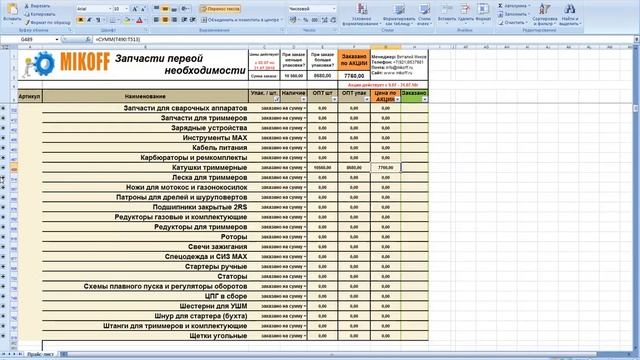Expand the group for Катушки триммерные row

coord(3,168)
